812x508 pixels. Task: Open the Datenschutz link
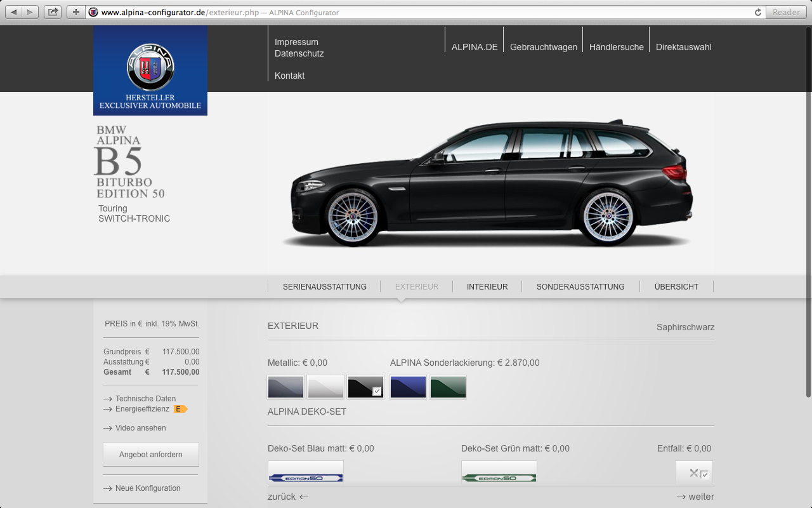299,53
